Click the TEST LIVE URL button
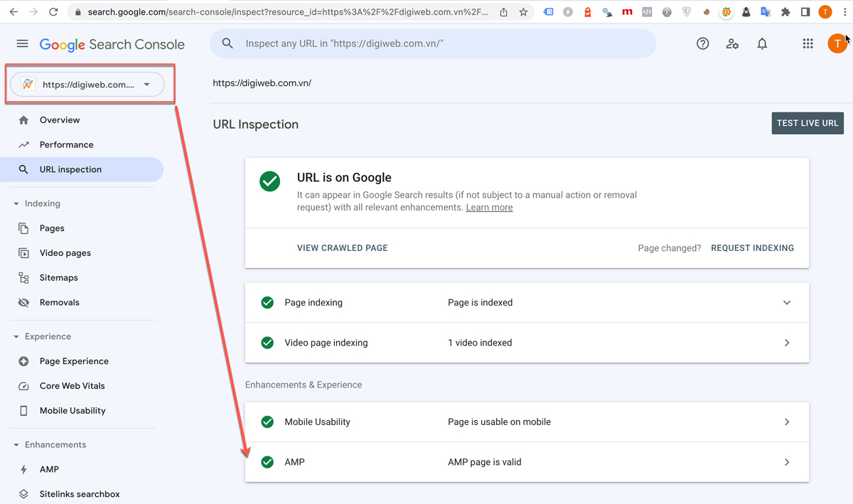 point(808,123)
